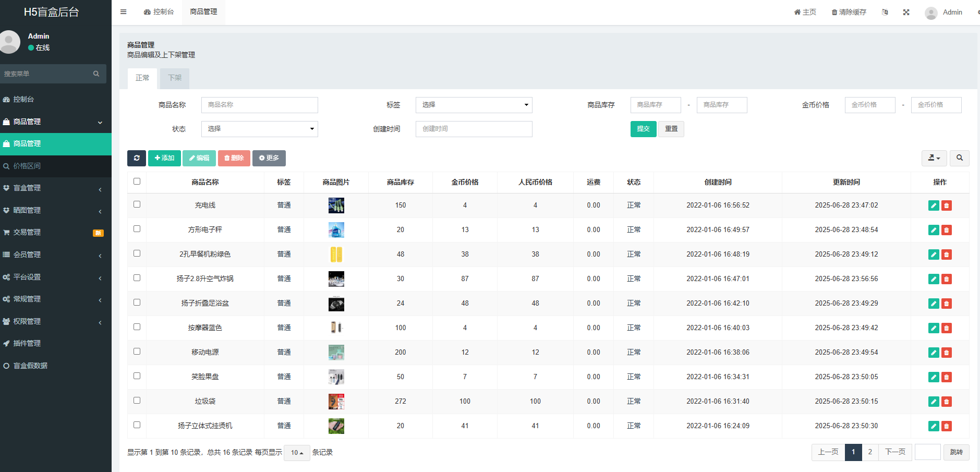
Task: Click the search magnifier icon above the table
Action: pos(960,158)
